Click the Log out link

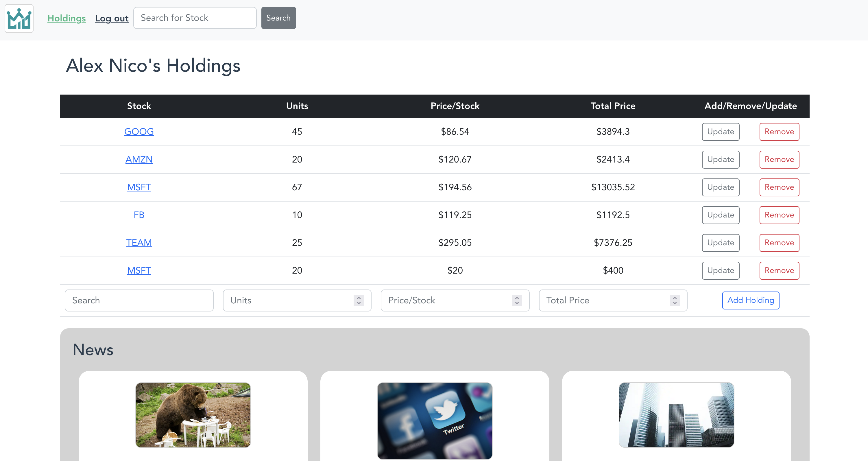[x=112, y=18]
